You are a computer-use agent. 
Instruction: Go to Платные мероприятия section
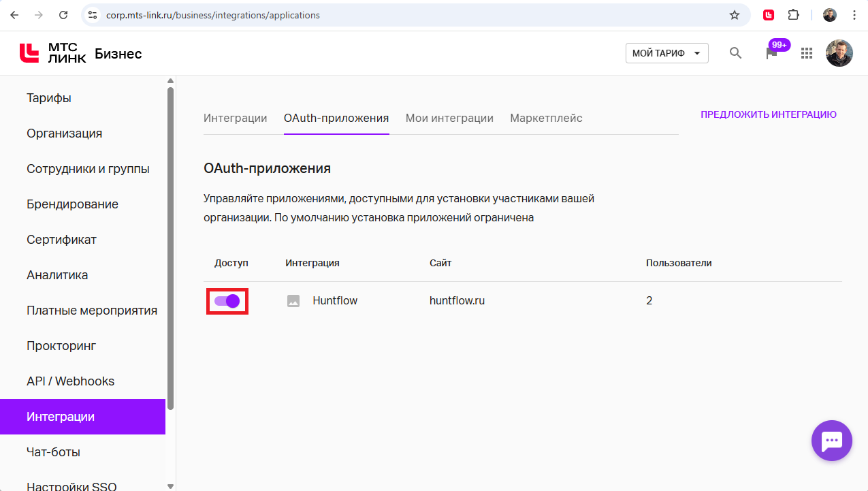coord(82,311)
